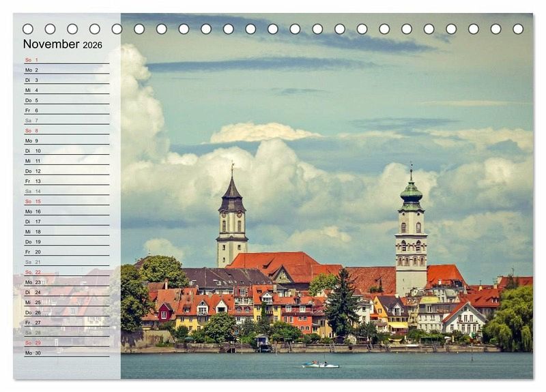Select the row Fr 6
Image resolution: width=546 pixels, height=392 pixels.
click(66, 110)
